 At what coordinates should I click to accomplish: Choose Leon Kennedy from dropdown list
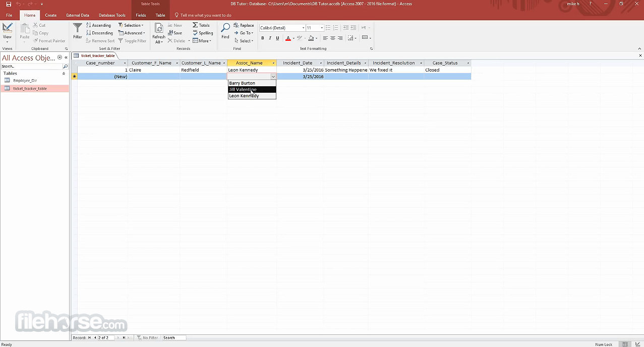(x=252, y=96)
